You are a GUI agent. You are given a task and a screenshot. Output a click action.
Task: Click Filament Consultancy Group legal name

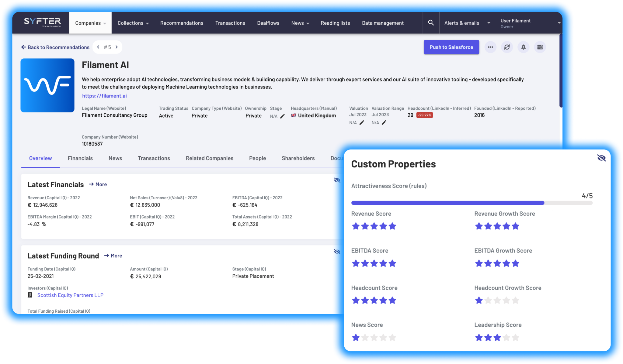click(x=114, y=115)
